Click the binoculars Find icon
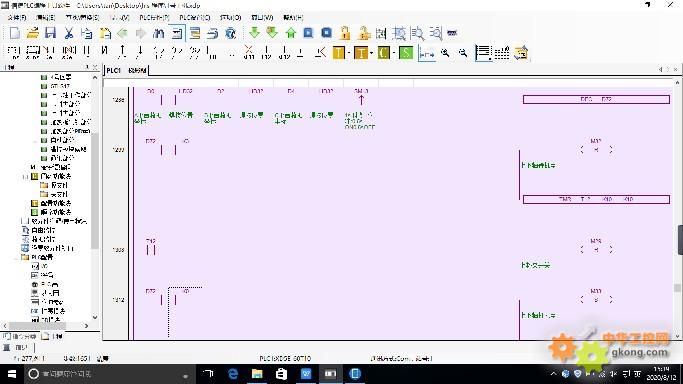The image size is (683, 384). tap(159, 33)
